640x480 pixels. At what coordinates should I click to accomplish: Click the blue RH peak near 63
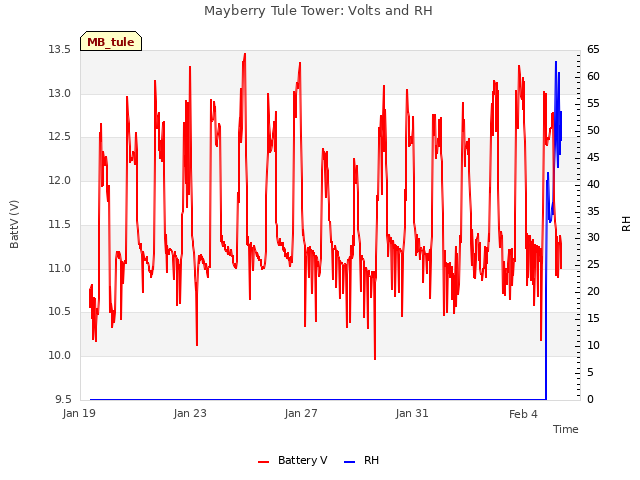click(x=556, y=62)
